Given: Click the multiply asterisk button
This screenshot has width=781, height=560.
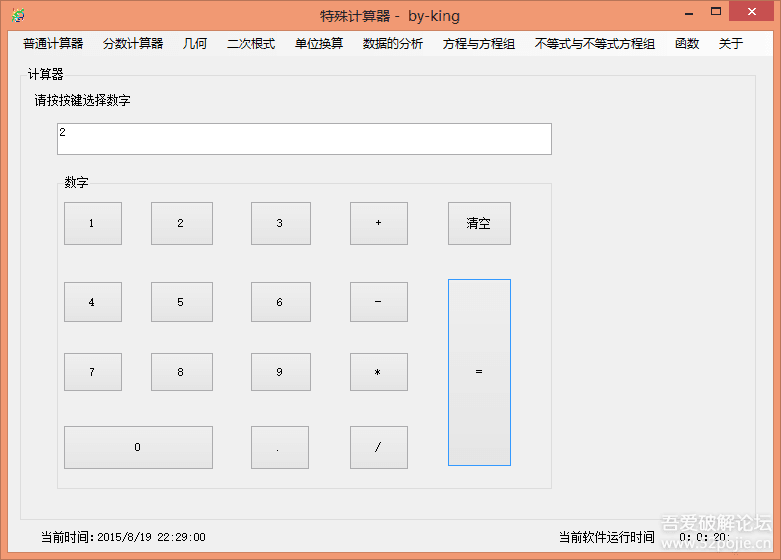Looking at the screenshot, I should [x=379, y=372].
